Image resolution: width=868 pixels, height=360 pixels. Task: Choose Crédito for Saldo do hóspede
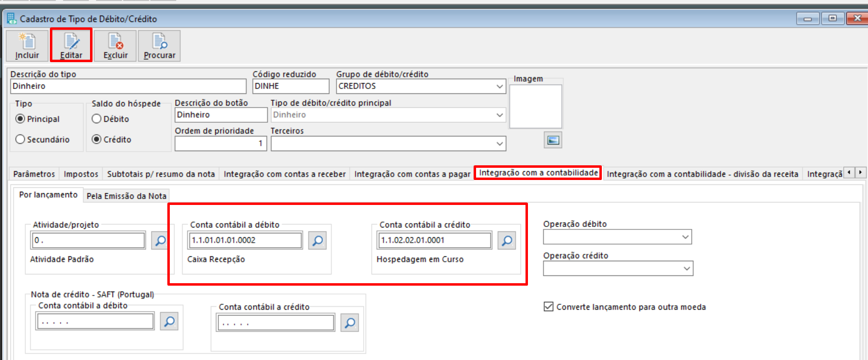tap(96, 139)
